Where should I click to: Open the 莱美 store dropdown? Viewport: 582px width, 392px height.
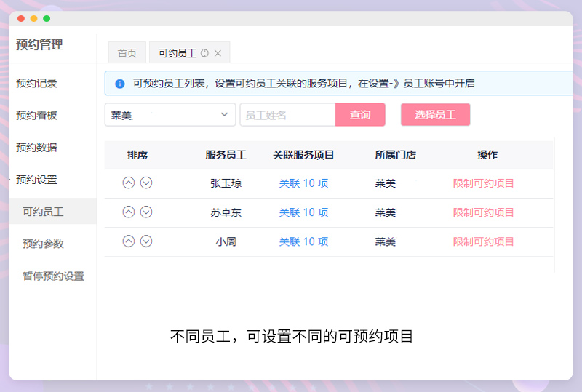click(x=170, y=115)
